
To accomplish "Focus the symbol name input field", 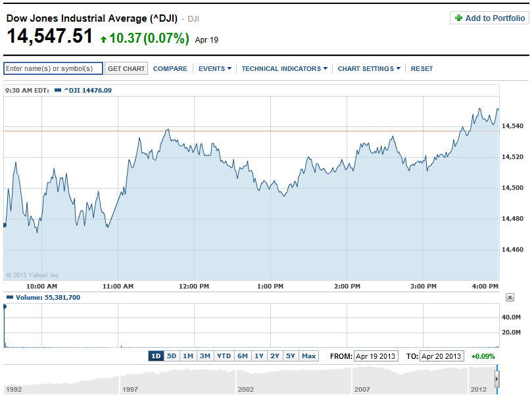I will tap(53, 68).
